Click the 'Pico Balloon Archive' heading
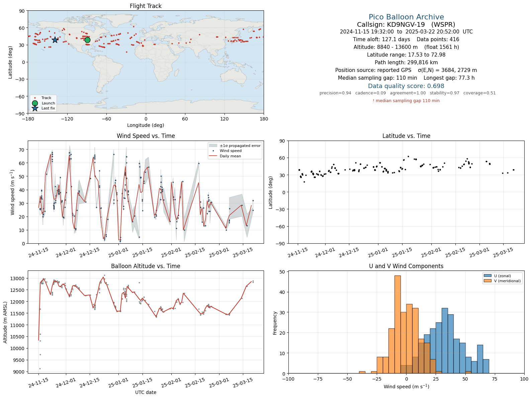Image resolution: width=532 pixels, height=398 pixels. click(x=406, y=17)
